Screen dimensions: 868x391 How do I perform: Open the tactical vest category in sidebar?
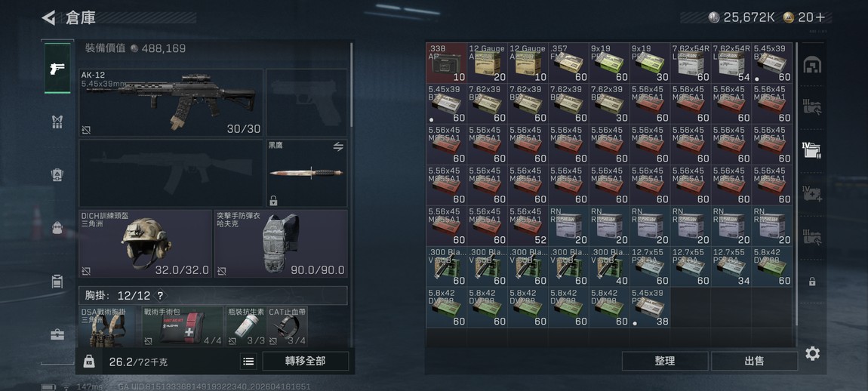tap(57, 122)
